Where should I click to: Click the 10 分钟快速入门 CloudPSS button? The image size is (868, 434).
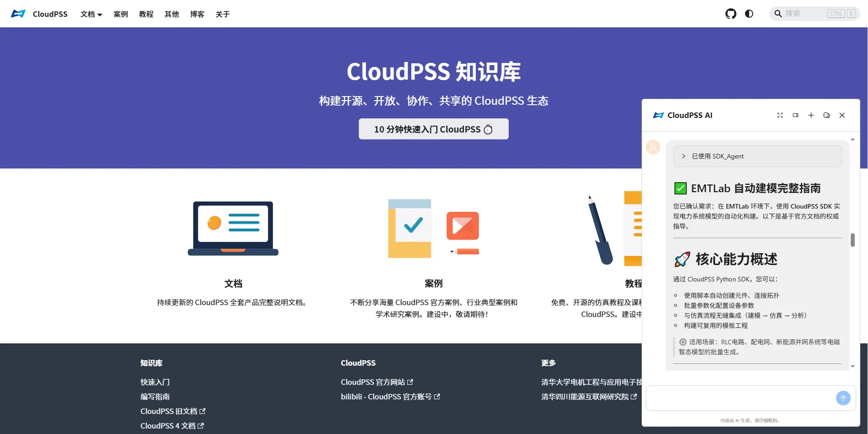tap(433, 129)
